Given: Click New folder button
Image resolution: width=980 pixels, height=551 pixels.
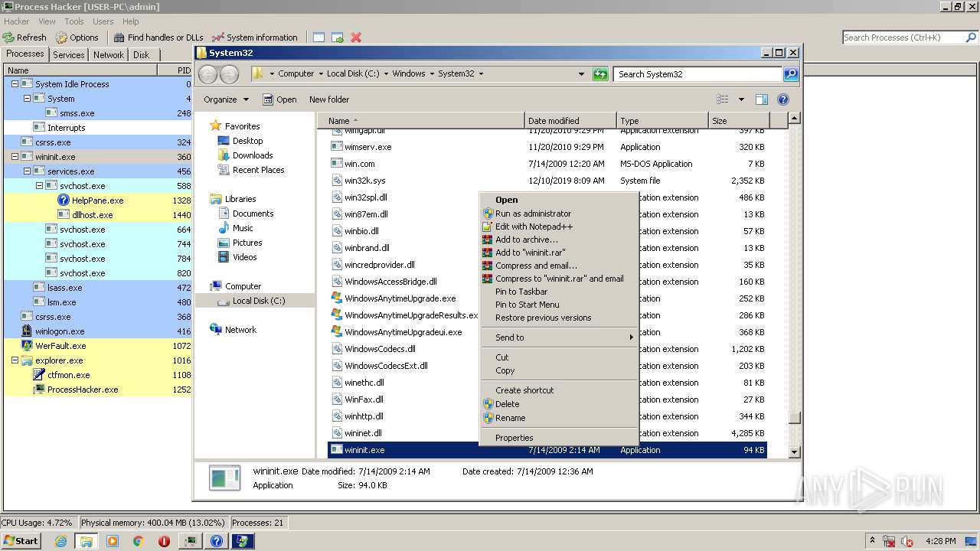Looking at the screenshot, I should [x=329, y=99].
